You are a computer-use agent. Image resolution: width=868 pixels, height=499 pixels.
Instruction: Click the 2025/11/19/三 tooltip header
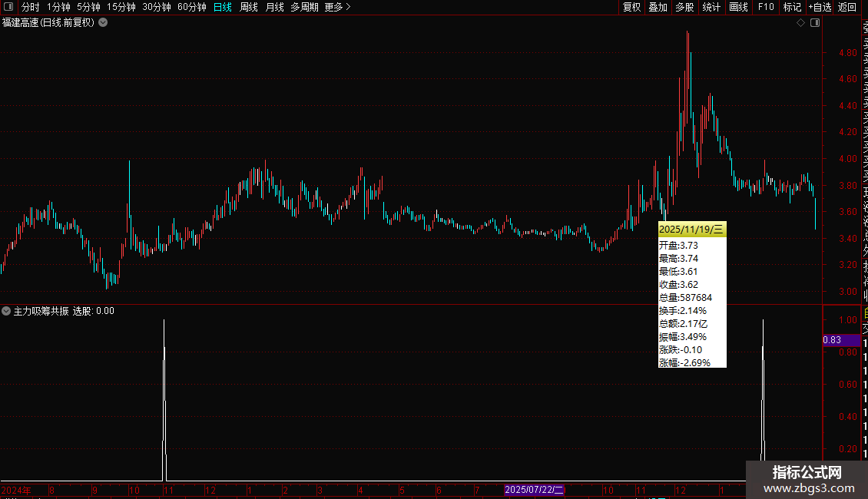pyautogui.click(x=691, y=229)
